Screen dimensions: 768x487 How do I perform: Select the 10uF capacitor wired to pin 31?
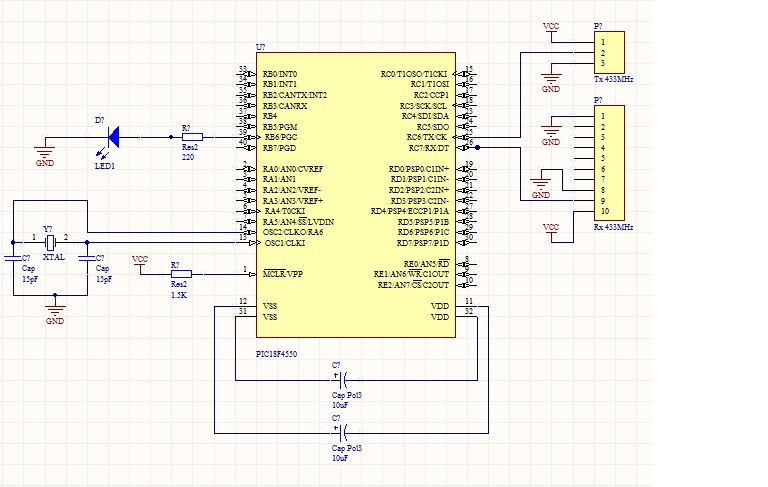click(341, 380)
